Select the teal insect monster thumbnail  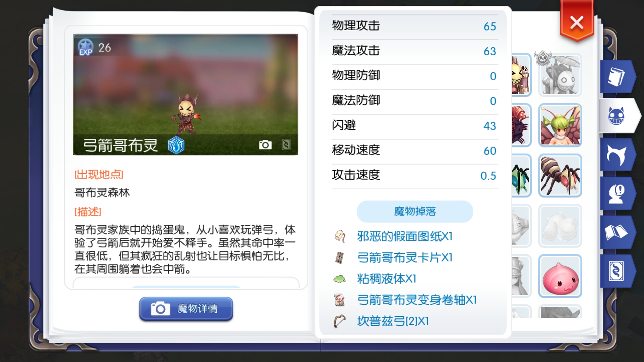[x=521, y=175]
